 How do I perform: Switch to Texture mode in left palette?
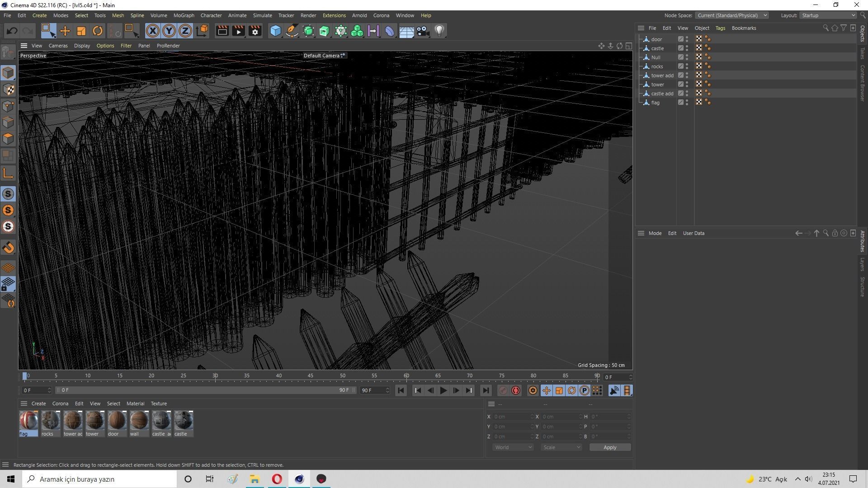(8, 89)
